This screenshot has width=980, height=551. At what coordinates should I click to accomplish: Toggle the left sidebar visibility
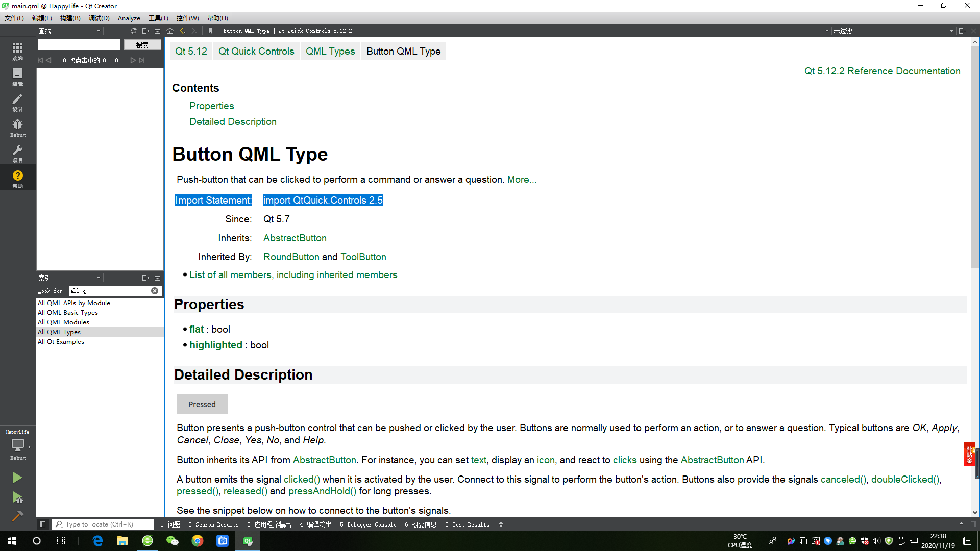coord(43,524)
